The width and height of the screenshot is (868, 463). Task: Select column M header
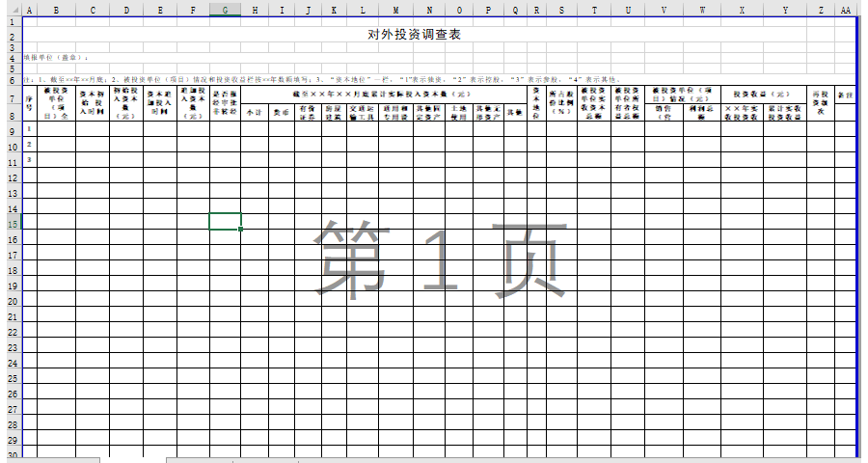395,10
